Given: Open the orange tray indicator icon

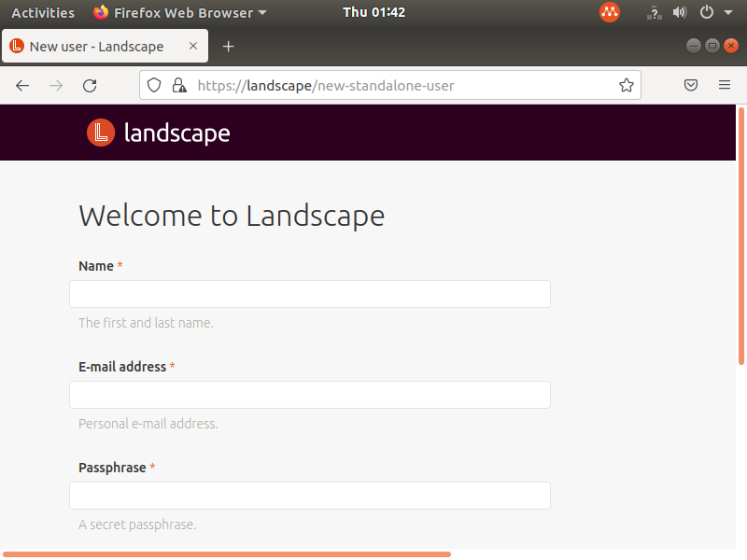Looking at the screenshot, I should pos(610,12).
